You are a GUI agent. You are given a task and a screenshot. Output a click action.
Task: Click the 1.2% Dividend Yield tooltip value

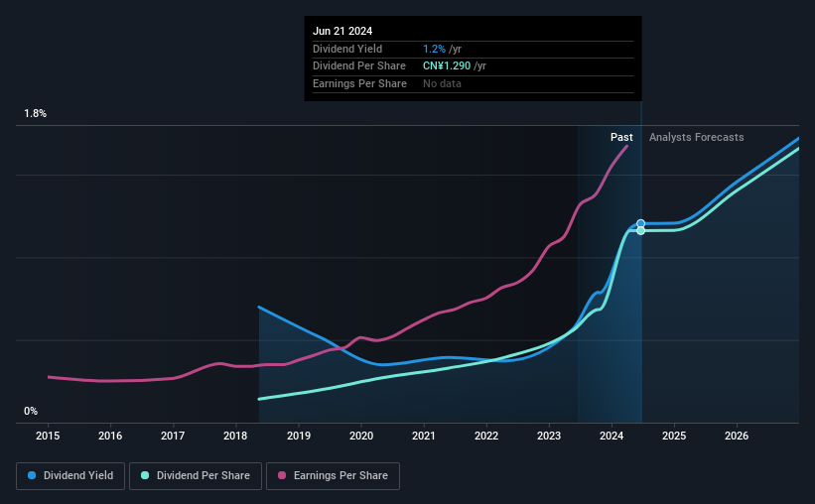434,49
